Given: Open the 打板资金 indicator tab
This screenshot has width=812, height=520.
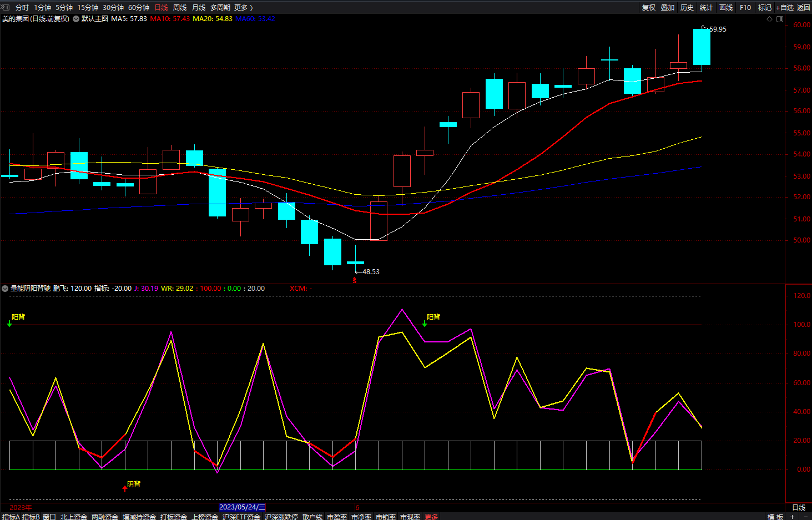Looking at the screenshot, I should [x=174, y=517].
